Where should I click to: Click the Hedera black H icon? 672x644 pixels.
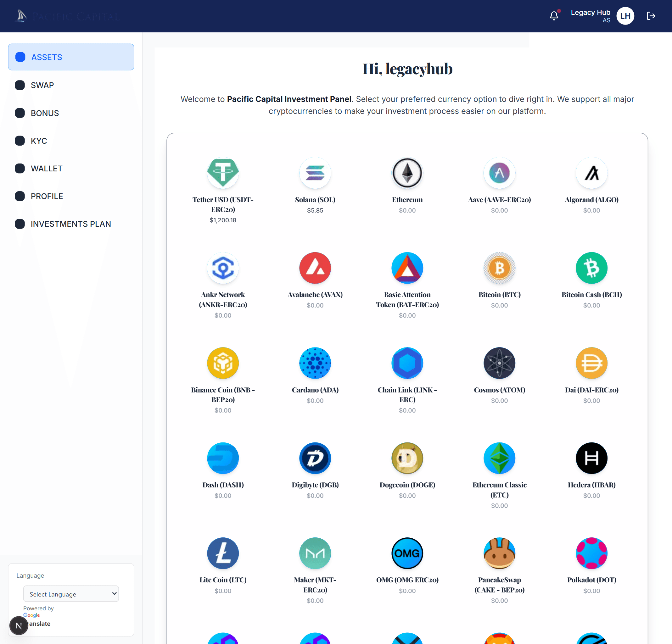(591, 458)
